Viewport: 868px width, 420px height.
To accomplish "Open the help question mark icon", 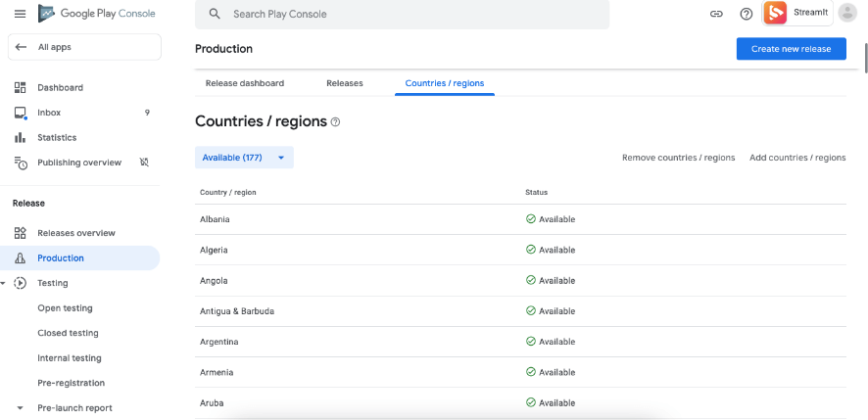I will pyautogui.click(x=746, y=14).
